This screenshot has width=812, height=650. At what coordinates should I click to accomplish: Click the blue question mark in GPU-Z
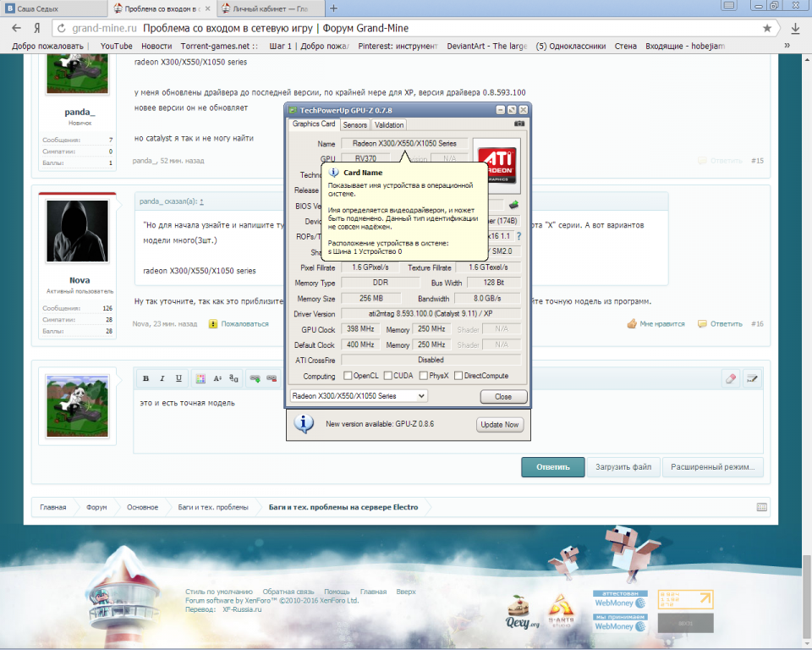pyautogui.click(x=518, y=236)
